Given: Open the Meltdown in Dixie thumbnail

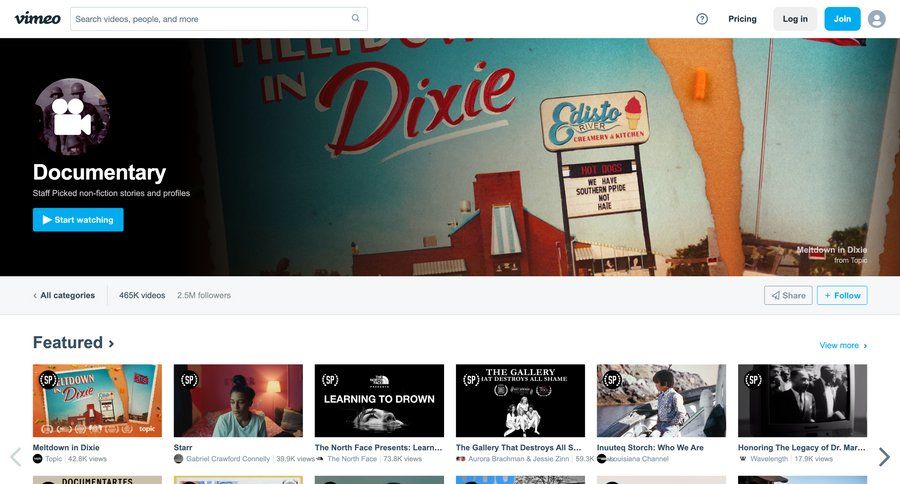Looking at the screenshot, I should pyautogui.click(x=97, y=401).
